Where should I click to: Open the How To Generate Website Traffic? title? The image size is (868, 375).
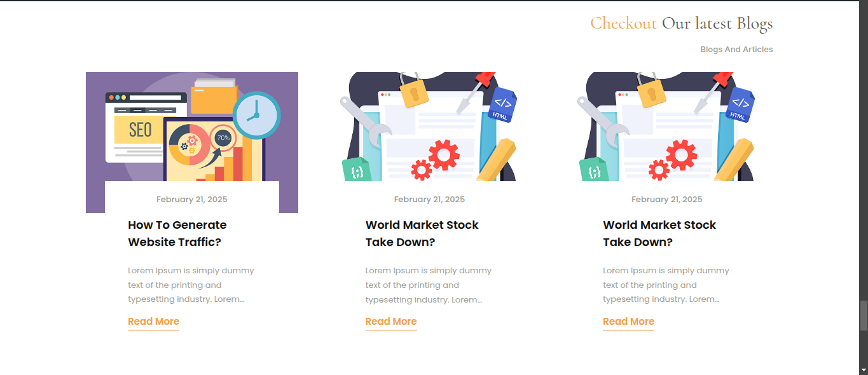pos(177,233)
